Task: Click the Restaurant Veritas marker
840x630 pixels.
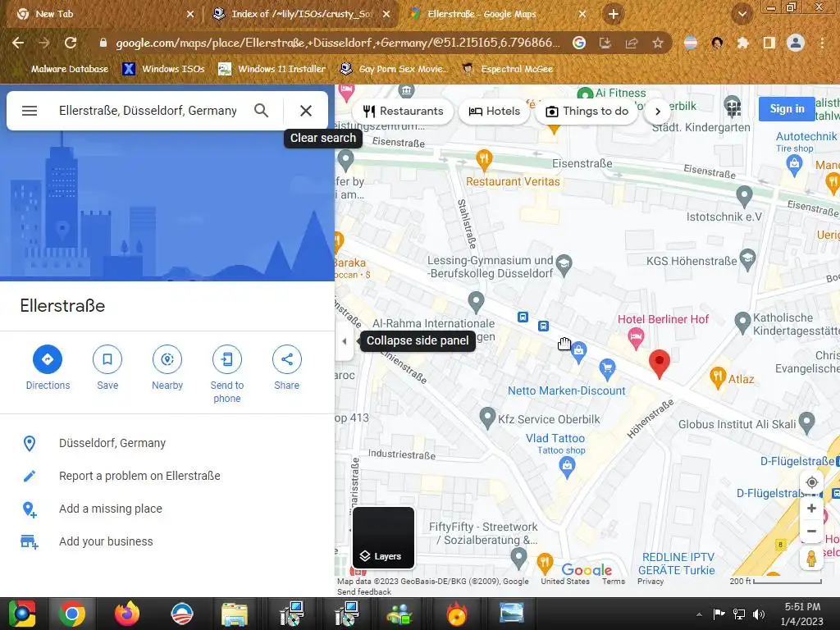Action: (x=484, y=159)
